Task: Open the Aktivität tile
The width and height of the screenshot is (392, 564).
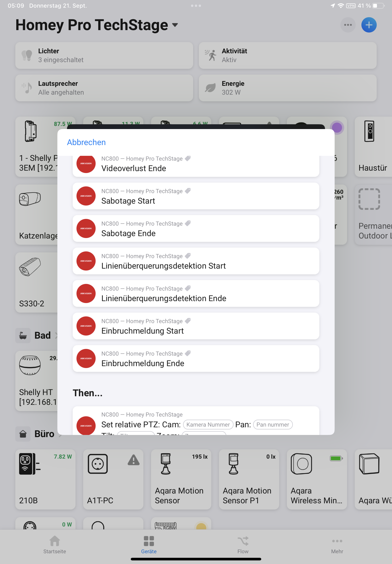Action: (287, 55)
